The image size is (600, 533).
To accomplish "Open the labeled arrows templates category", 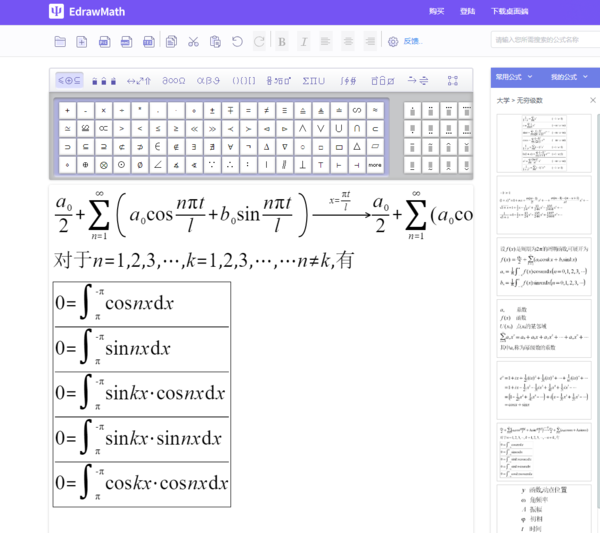I will 418,81.
